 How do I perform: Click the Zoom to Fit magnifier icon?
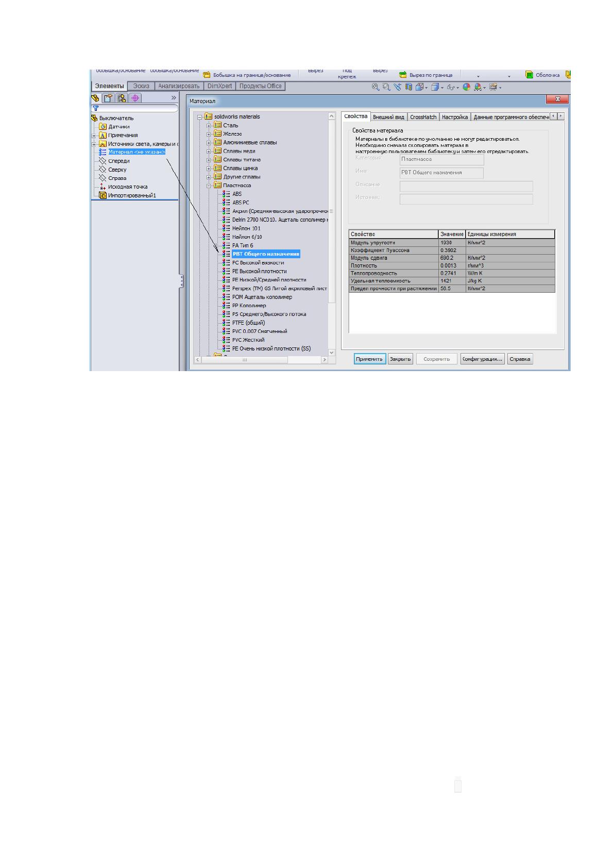pyautogui.click(x=376, y=87)
